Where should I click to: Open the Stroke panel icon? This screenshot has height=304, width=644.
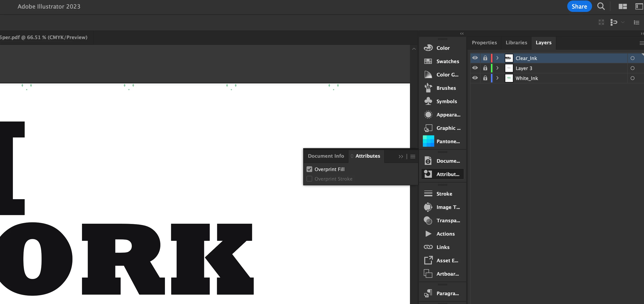pyautogui.click(x=428, y=194)
